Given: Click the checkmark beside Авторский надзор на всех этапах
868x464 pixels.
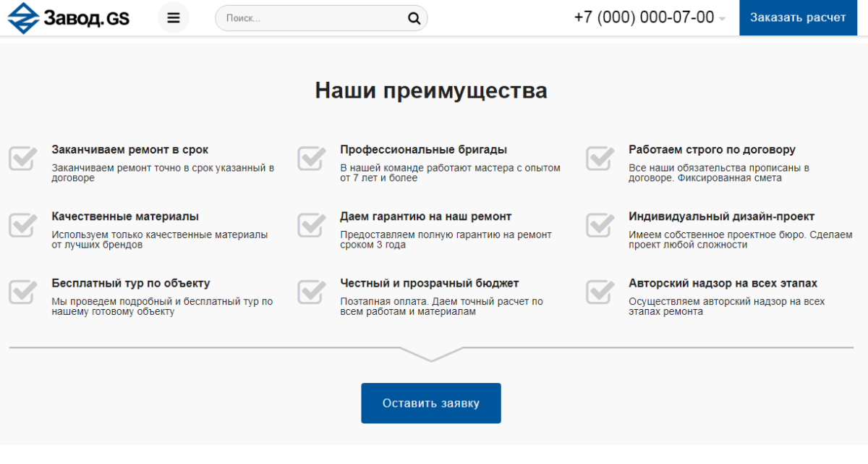Looking at the screenshot, I should point(599,292).
